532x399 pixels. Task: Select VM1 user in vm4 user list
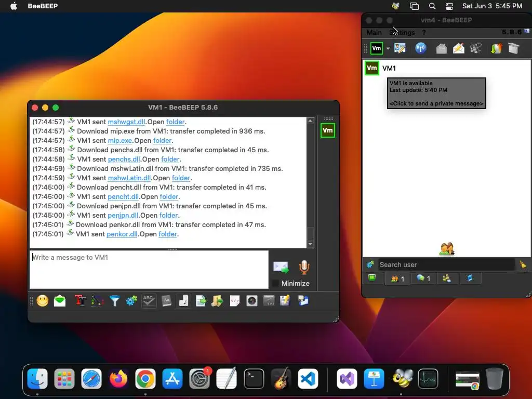coord(446,68)
